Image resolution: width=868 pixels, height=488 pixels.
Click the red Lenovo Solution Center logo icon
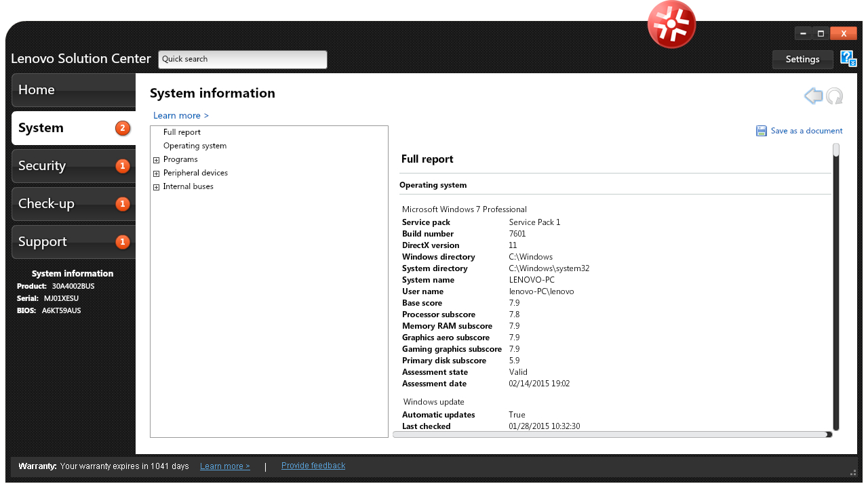pos(671,24)
